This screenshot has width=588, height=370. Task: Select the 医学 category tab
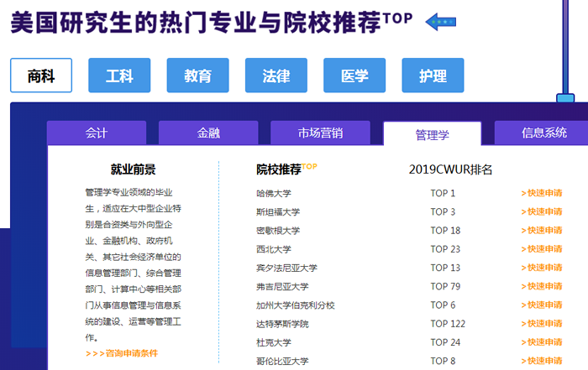(354, 76)
